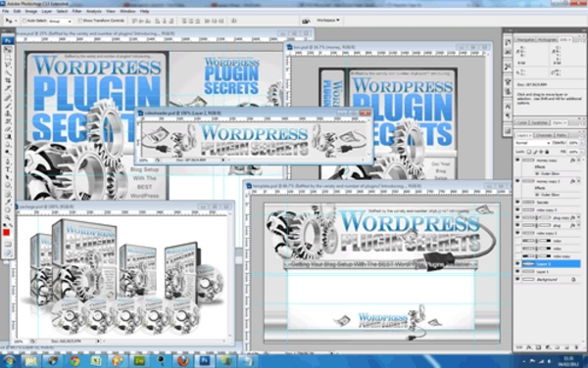Open the Tool Presets icon in dock
This screenshot has width=588, height=368.
click(x=508, y=67)
